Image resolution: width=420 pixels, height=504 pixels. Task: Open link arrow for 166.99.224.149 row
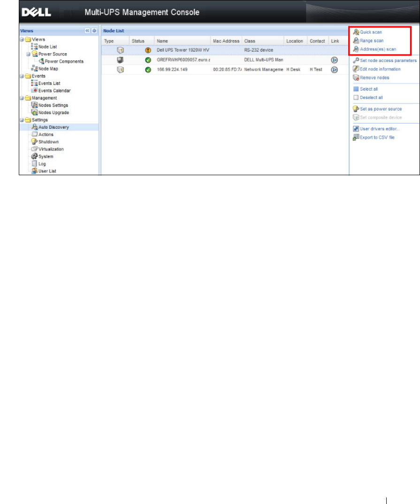point(334,70)
